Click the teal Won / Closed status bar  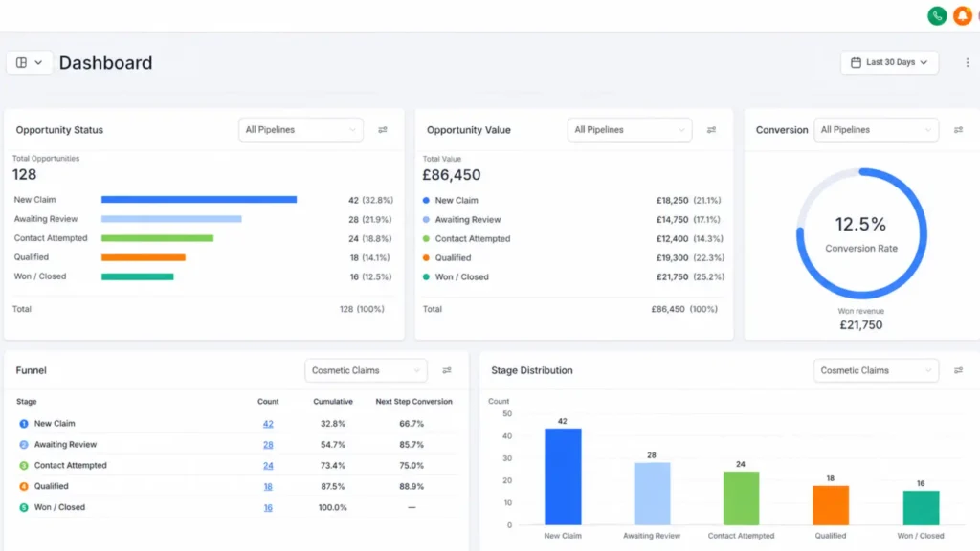click(138, 276)
